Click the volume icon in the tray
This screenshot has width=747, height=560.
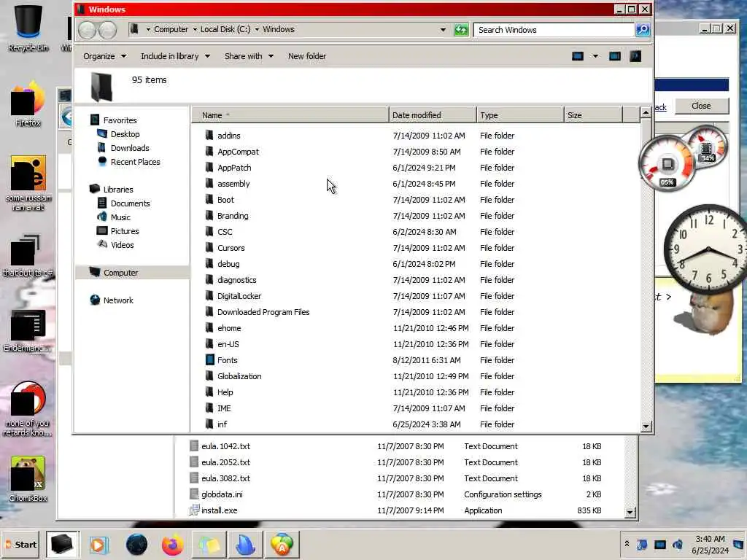click(x=678, y=544)
